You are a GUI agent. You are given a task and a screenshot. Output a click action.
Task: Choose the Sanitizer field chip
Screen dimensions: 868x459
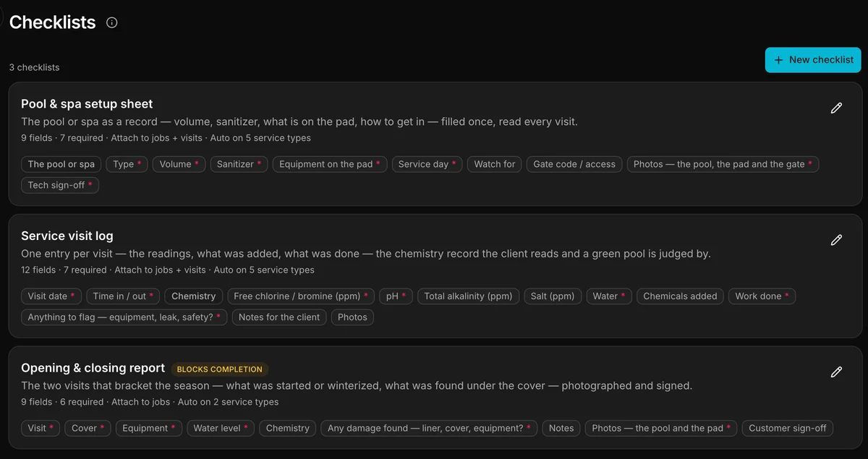[x=239, y=164]
